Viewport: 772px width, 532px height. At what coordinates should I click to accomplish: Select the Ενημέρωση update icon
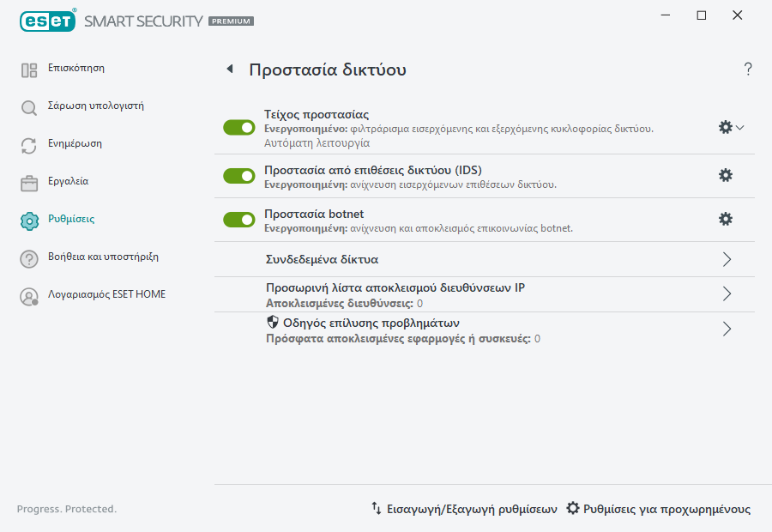click(x=28, y=143)
